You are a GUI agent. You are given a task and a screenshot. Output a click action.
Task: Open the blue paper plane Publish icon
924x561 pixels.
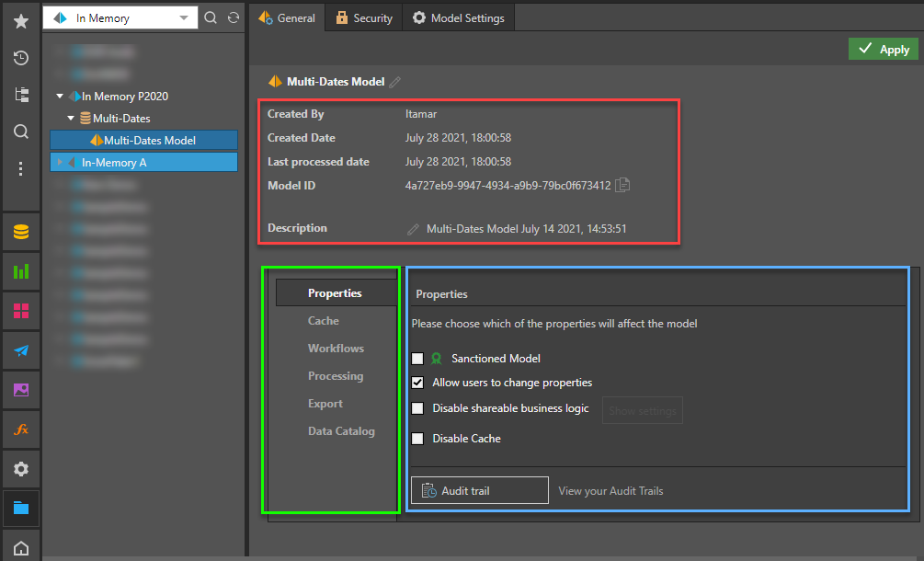coord(21,350)
